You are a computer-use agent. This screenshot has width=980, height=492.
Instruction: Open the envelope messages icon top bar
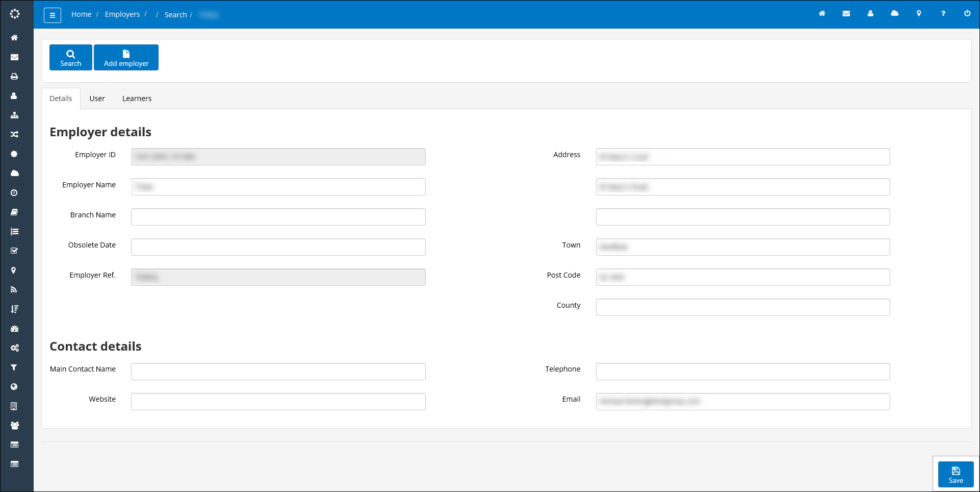tap(846, 14)
